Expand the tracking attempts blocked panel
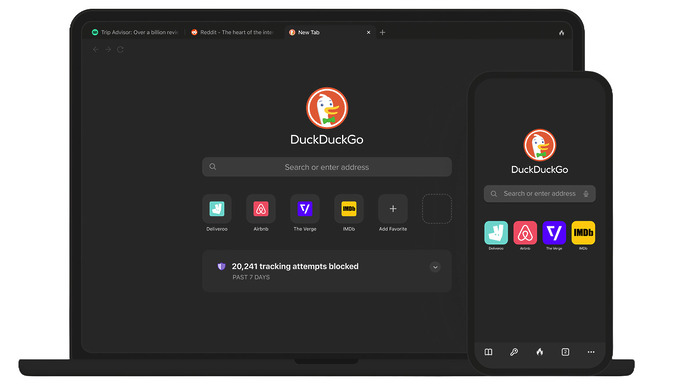The height and width of the screenshot is (392, 696). tap(435, 267)
